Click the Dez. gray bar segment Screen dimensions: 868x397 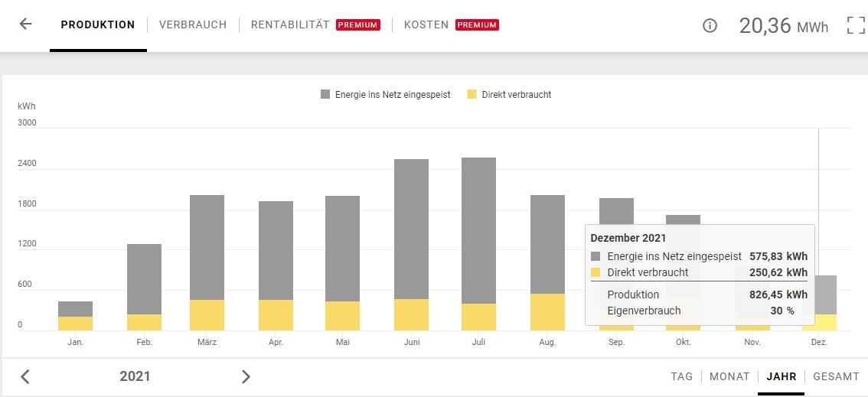825,294
